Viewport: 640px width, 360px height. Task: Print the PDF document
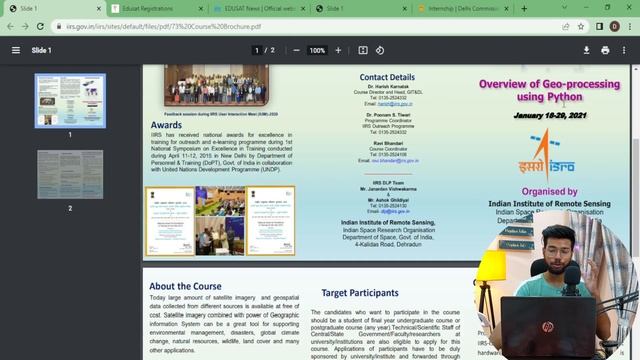coord(605,50)
